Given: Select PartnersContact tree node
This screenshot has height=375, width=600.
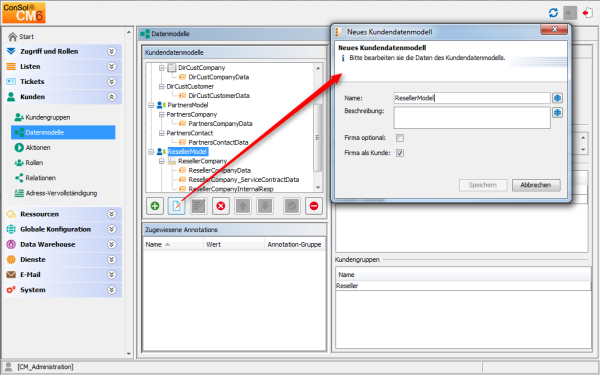Looking at the screenshot, I should [x=189, y=133].
